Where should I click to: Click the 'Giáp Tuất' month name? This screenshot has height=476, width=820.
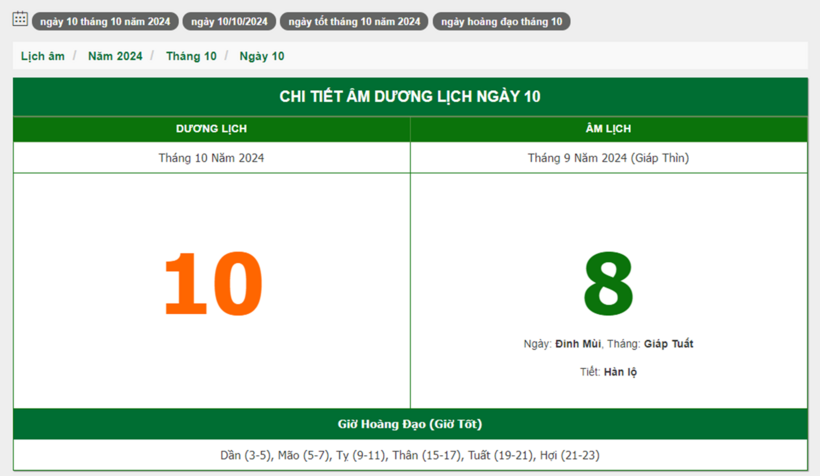tap(668, 344)
